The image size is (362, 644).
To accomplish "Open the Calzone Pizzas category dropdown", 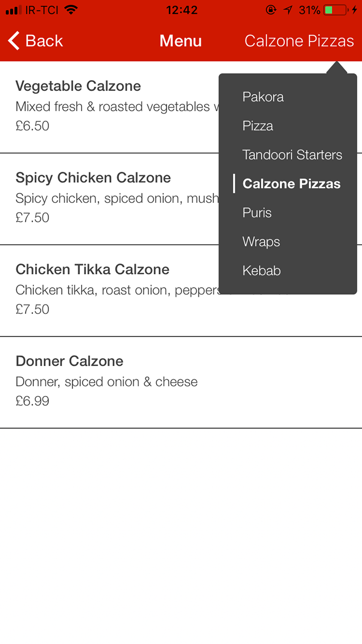I will (299, 41).
